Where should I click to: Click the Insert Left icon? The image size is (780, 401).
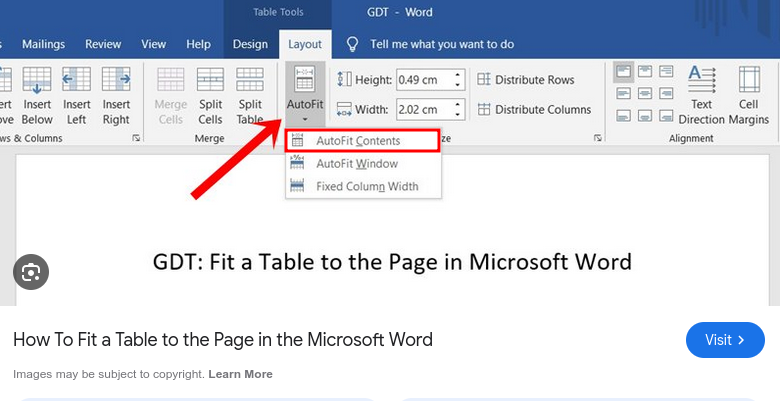click(76, 80)
